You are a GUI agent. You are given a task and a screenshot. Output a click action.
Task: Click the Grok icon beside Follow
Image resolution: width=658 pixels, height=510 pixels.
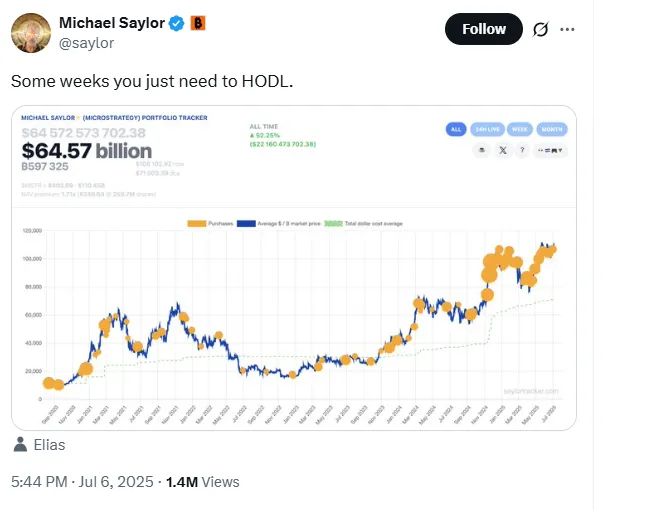point(541,30)
